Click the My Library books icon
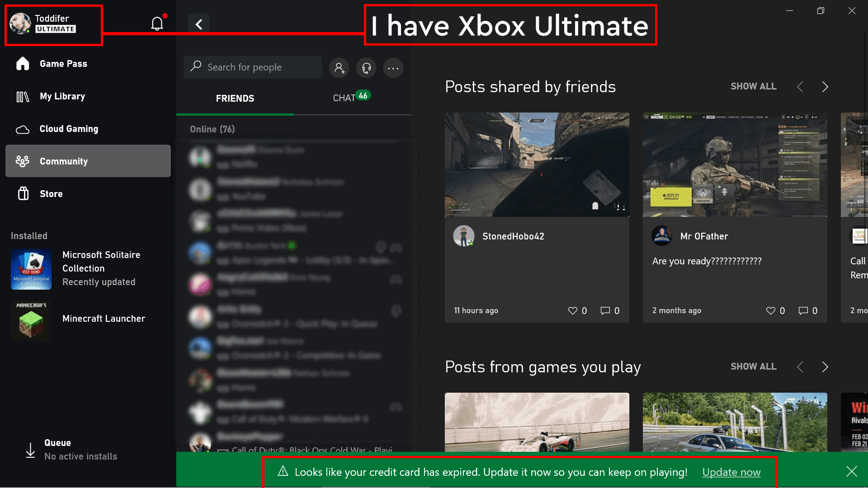 (x=23, y=96)
